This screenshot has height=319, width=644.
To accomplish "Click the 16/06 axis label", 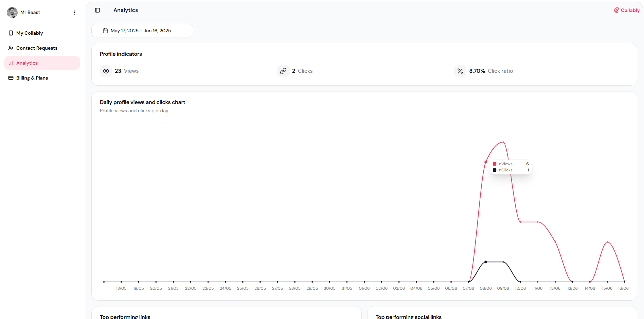I will coord(623,288).
